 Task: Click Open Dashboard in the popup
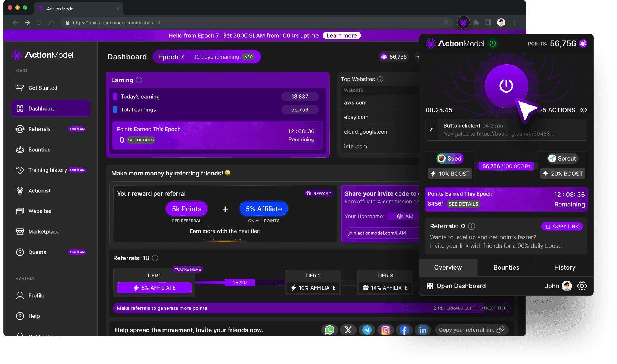[456, 286]
